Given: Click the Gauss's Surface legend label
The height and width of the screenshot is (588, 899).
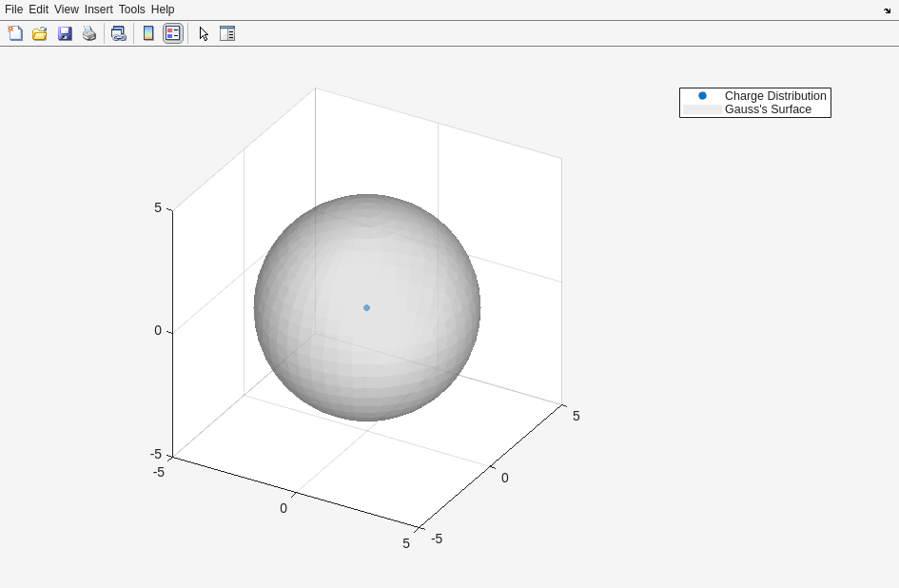Looking at the screenshot, I should click(768, 109).
